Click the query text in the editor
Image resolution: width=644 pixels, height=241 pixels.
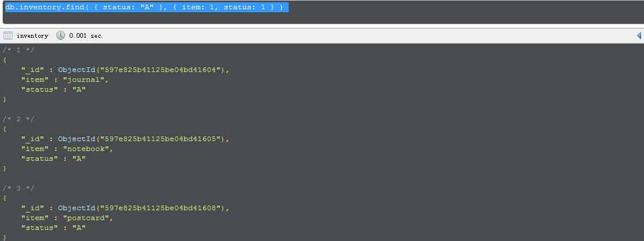click(x=144, y=8)
